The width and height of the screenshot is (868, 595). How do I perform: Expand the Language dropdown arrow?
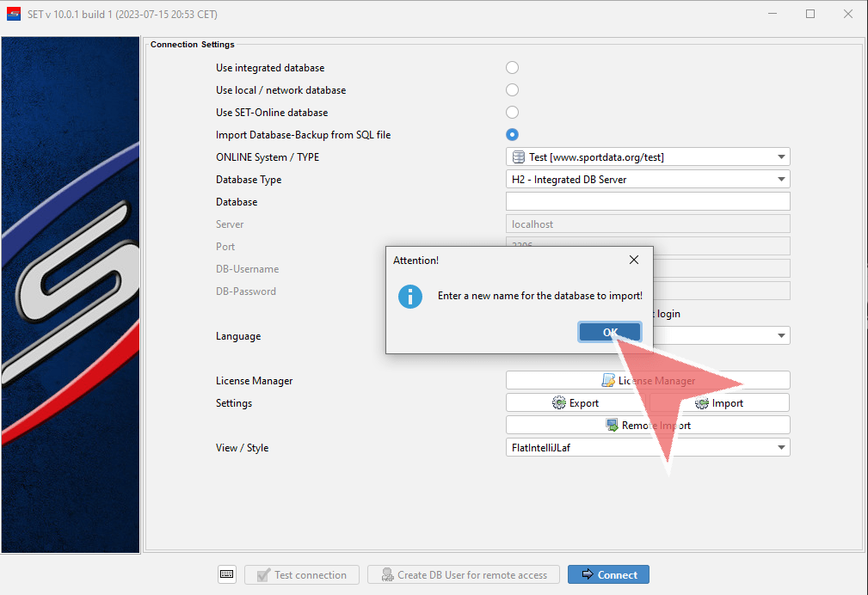tap(781, 336)
